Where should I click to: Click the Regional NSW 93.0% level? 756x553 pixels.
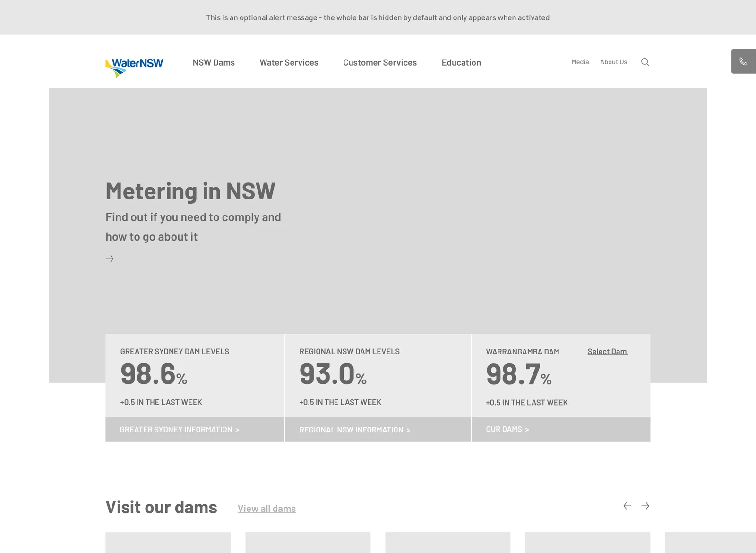coord(333,374)
